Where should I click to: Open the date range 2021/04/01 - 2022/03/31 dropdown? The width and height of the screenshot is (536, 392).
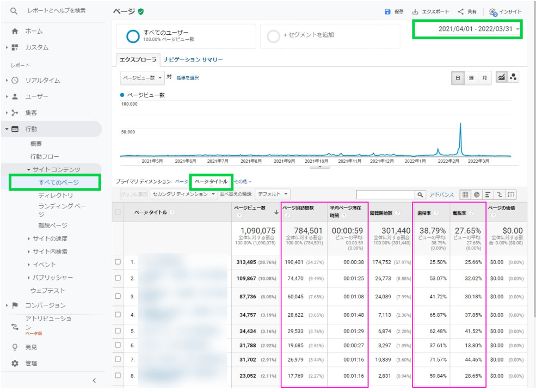pyautogui.click(x=467, y=29)
